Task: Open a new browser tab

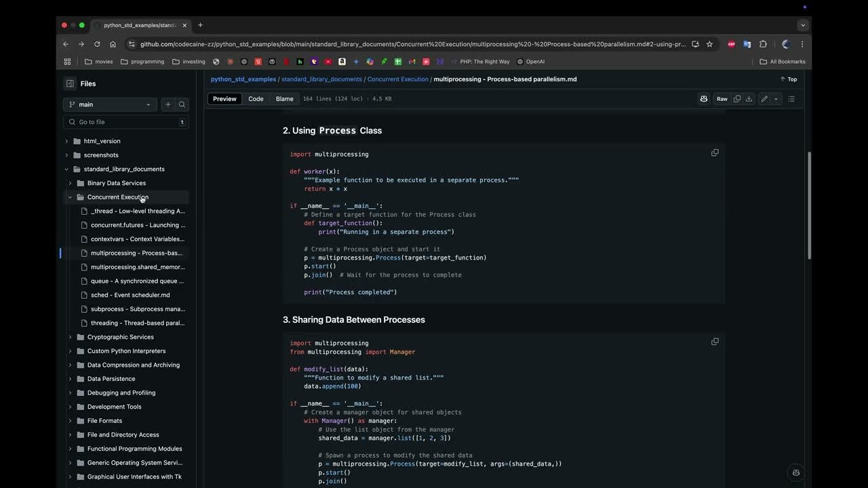Action: pyautogui.click(x=200, y=25)
